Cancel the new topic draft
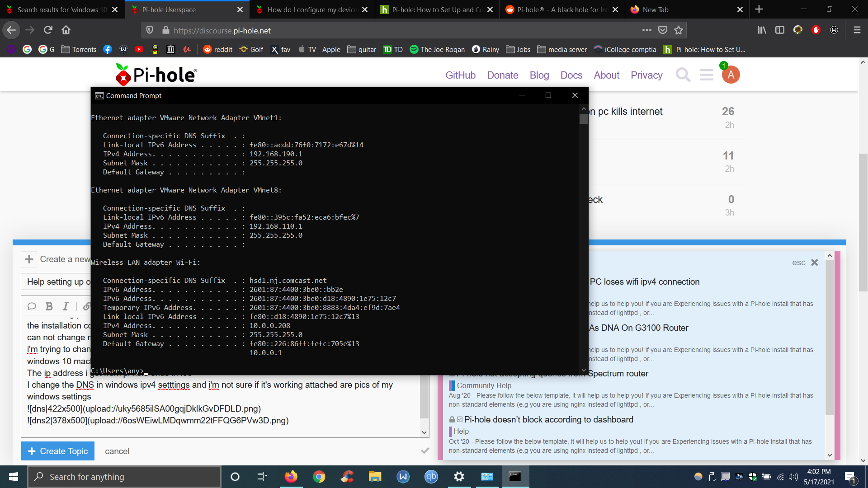 (x=117, y=451)
